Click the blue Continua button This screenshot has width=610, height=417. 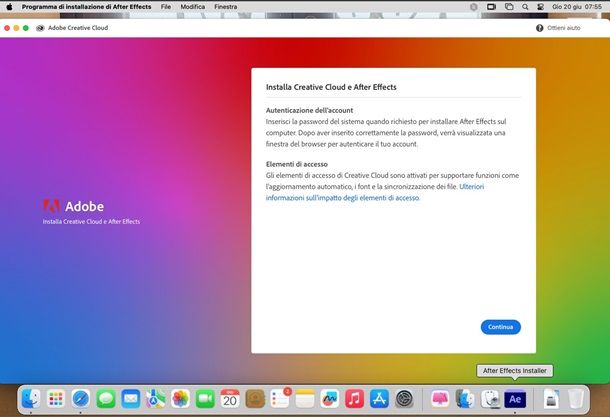[500, 327]
